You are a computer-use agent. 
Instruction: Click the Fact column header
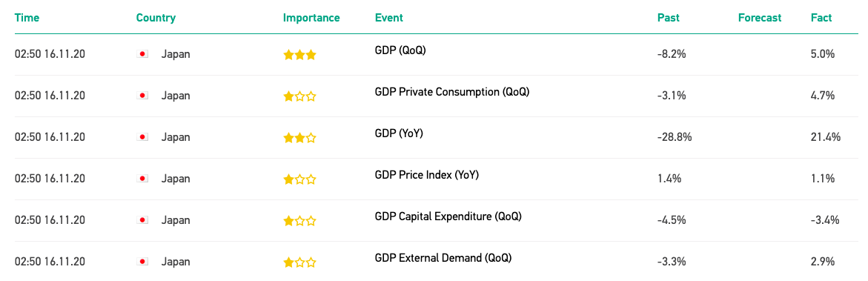(x=821, y=18)
